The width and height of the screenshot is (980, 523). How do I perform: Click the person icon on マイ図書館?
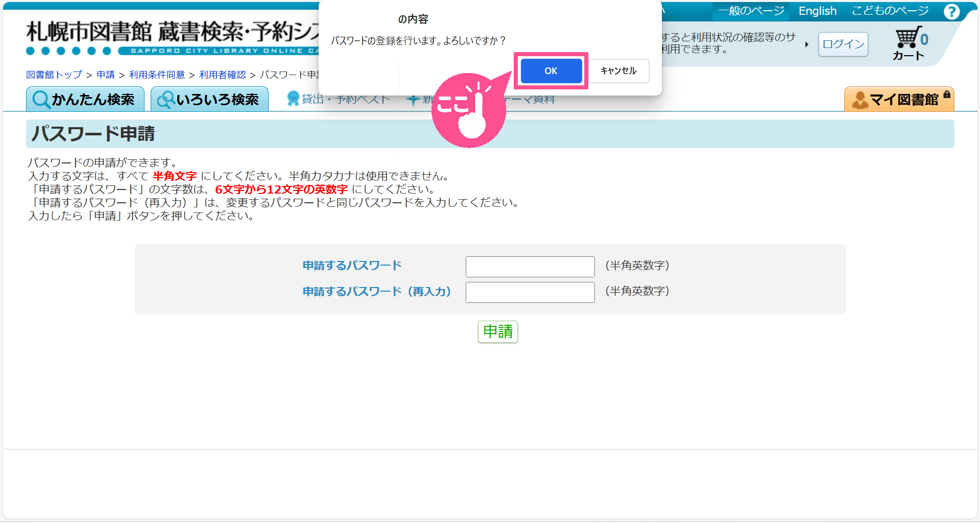click(x=859, y=100)
